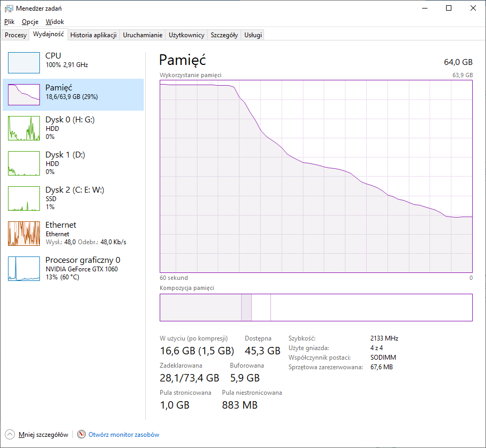
Task: Click the Szybkość value 2133 MHz
Action: 384,338
